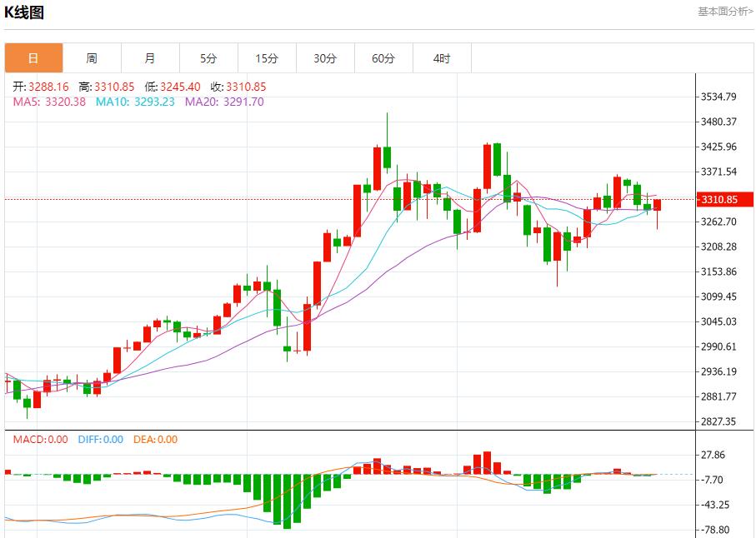Click the 3153.86 price axis label
Image resolution: width=756 pixels, height=538 pixels.
[x=718, y=271]
